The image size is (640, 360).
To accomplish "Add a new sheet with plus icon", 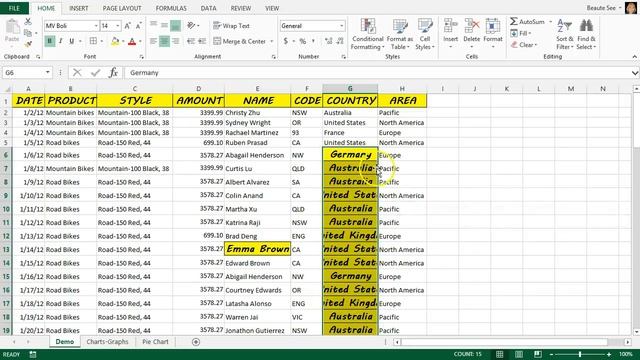I will pyautogui.click(x=196, y=342).
